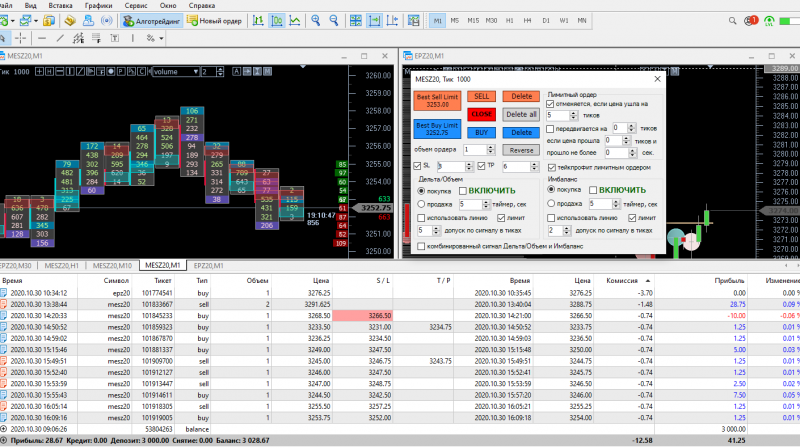Screen dimensions: 800x448
Task: Expand the profiles dropdown arrow
Action: pyautogui.click(x=36, y=21)
